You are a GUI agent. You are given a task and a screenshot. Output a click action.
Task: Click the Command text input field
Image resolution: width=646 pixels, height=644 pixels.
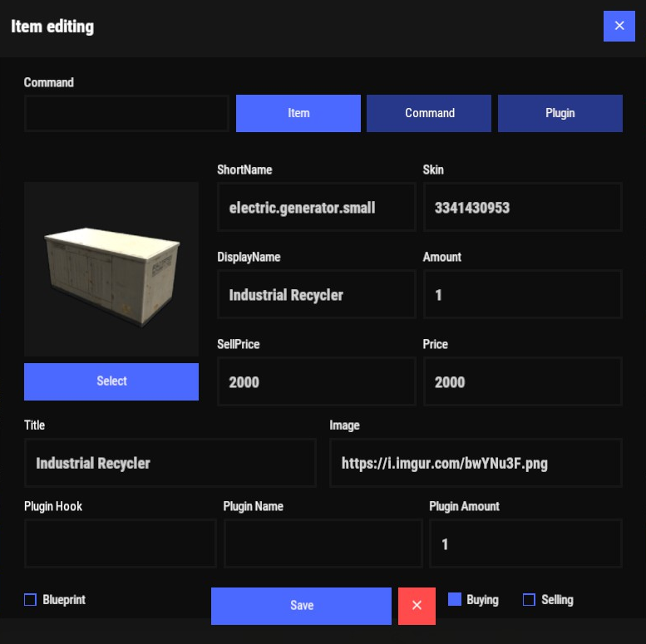coord(126,113)
